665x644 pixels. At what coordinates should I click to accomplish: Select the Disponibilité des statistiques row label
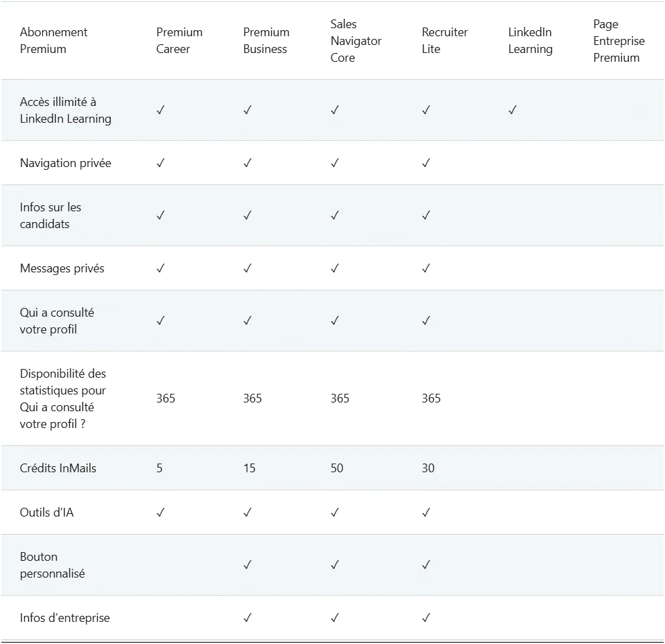click(x=63, y=398)
